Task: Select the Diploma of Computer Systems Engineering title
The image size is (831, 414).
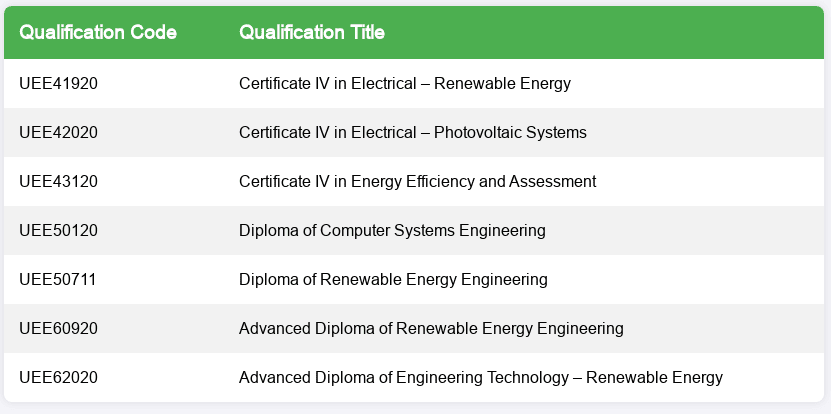Action: pos(392,230)
